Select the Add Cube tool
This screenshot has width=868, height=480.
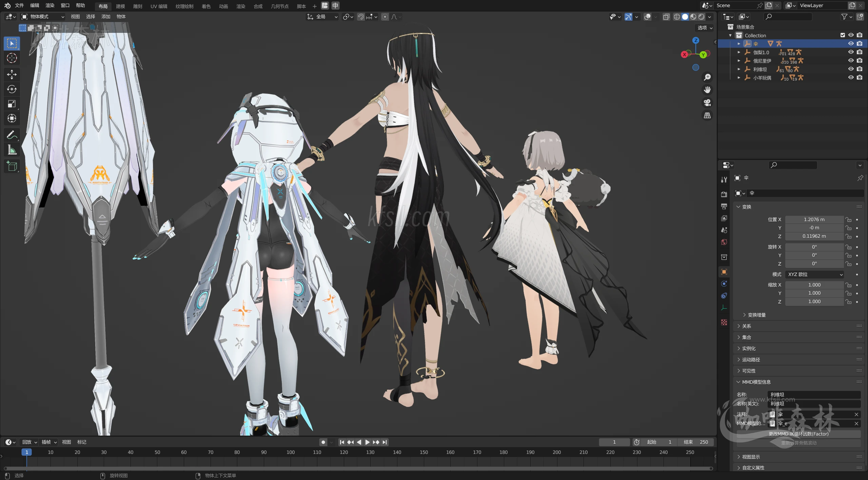[12, 166]
